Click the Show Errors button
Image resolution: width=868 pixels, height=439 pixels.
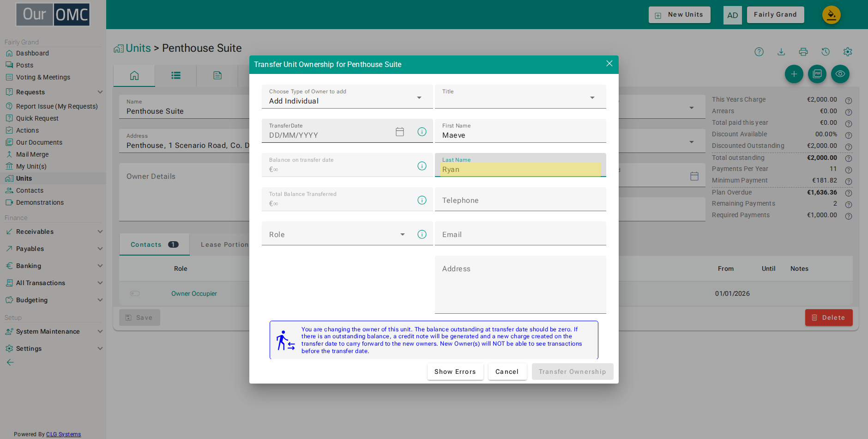(455, 372)
